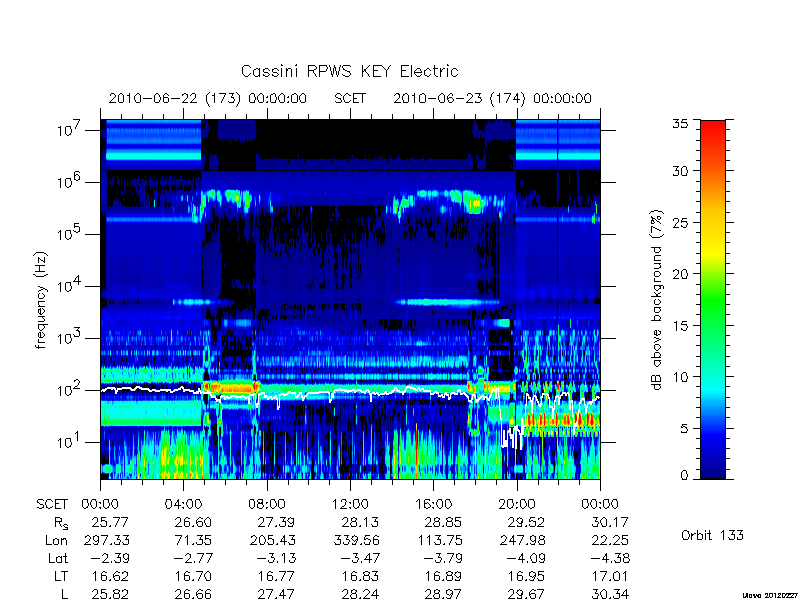This screenshot has height=600, width=800.
Task: Click the Rs value 25.77
Action: coord(110,522)
